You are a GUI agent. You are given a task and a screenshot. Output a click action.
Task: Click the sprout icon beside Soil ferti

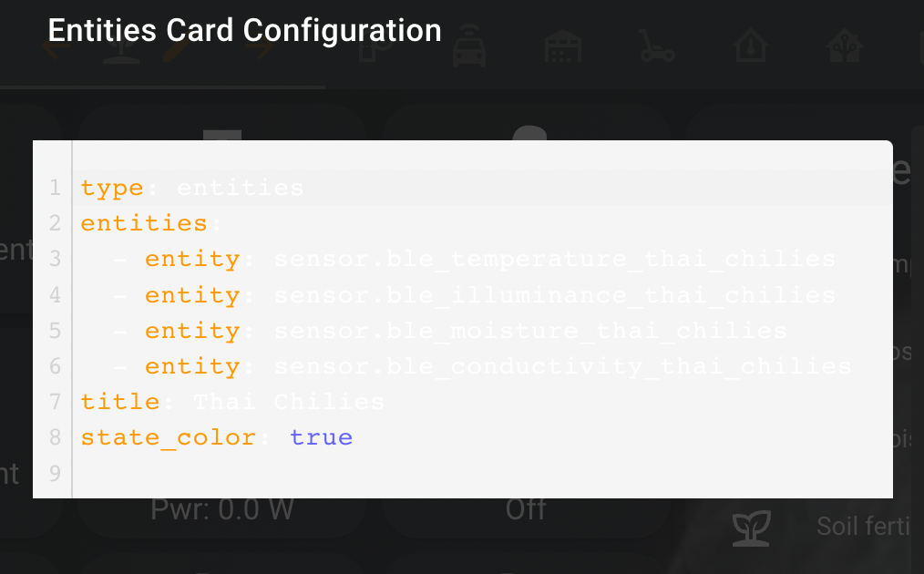coord(752,528)
